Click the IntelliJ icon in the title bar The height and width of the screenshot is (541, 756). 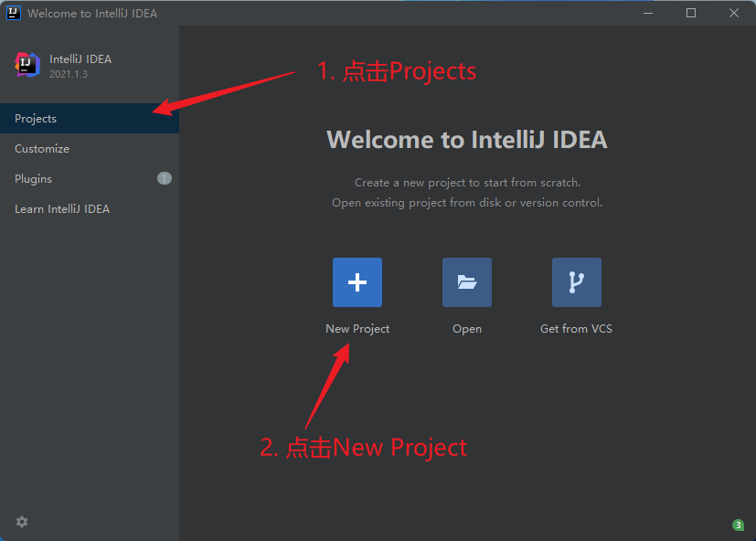click(14, 13)
